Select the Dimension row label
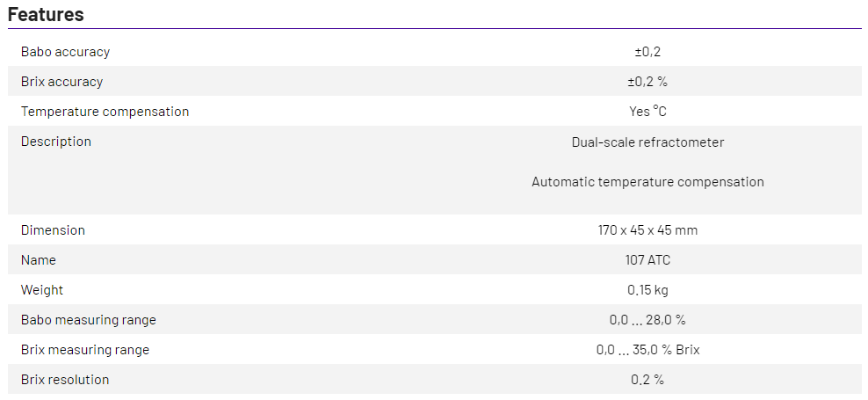The height and width of the screenshot is (400, 868). (53, 230)
